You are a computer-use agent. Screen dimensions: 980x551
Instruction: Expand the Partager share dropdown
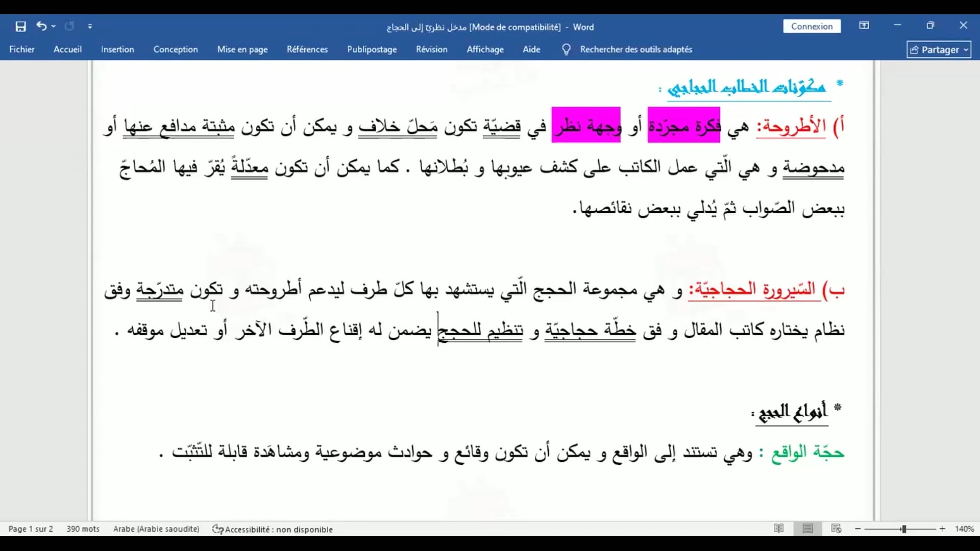pos(966,50)
